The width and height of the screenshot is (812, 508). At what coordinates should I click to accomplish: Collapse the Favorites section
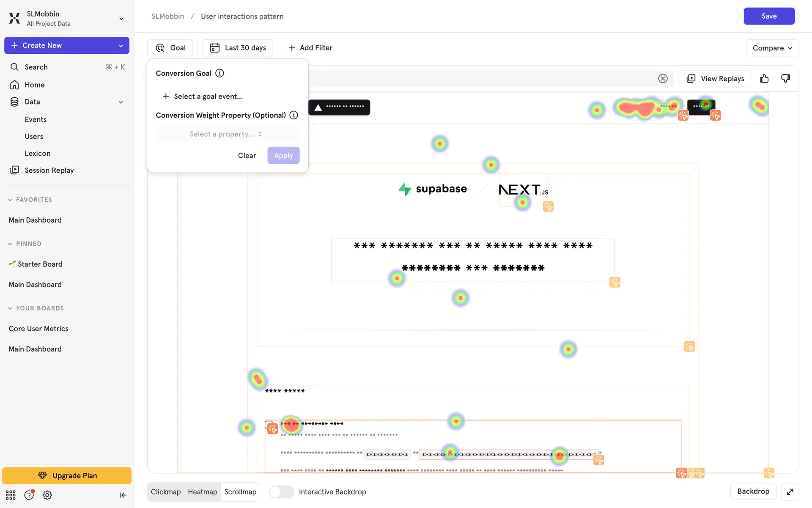10,200
